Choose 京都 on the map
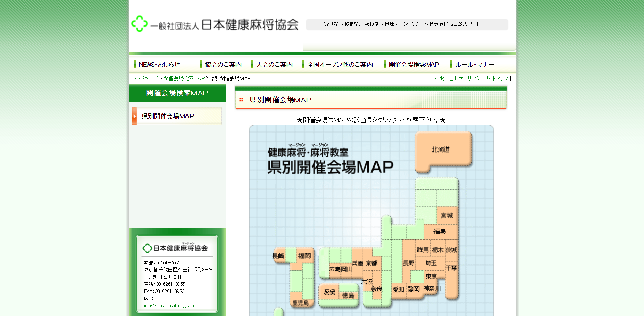Screen dimensions: 644x316 (372, 263)
